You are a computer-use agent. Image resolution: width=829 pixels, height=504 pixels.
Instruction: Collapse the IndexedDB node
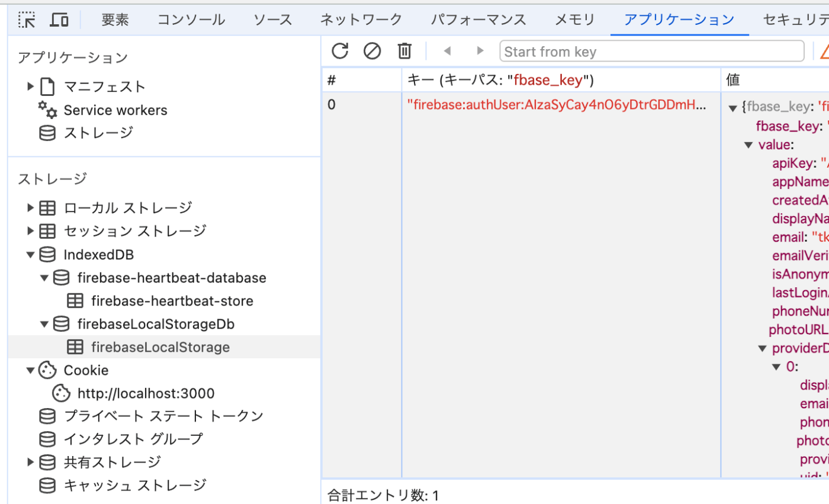[x=31, y=255]
